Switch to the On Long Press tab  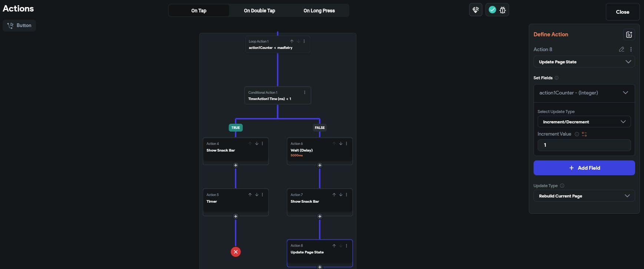(319, 11)
